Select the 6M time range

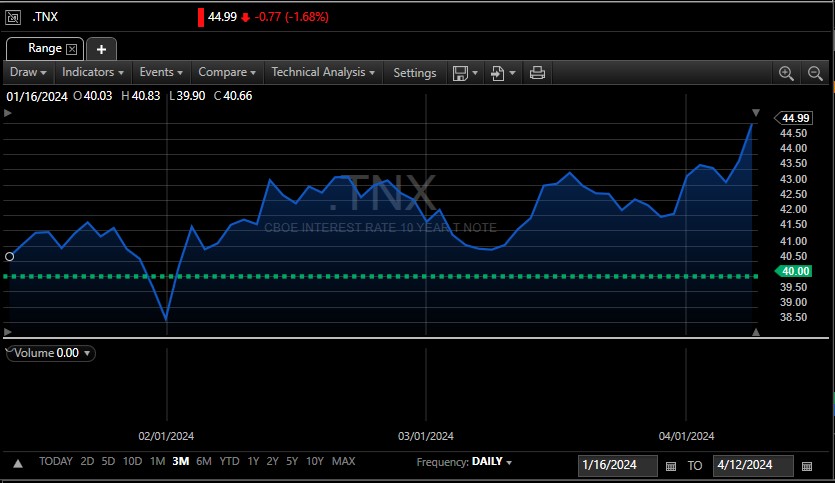204,461
